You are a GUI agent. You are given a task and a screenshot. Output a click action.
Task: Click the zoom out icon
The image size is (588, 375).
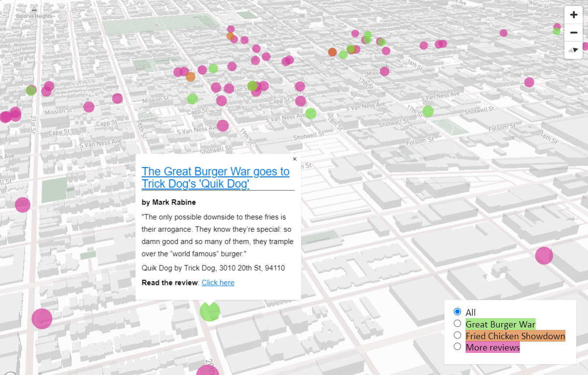pos(573,32)
